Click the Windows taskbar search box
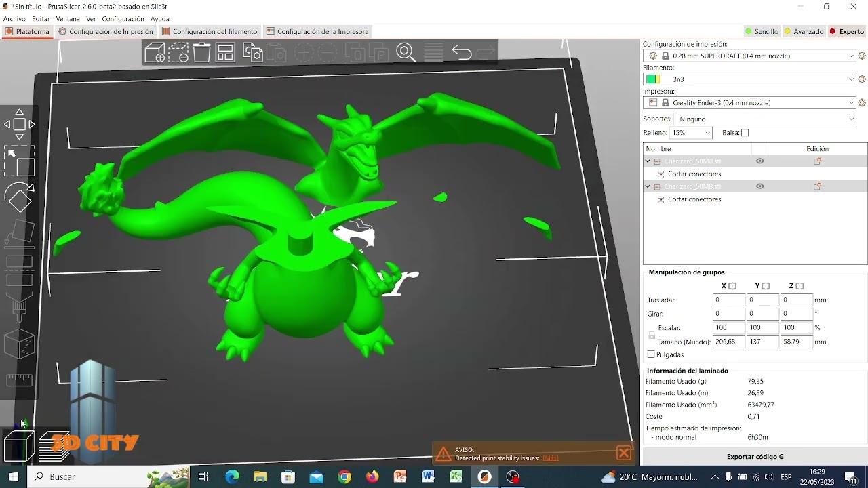 pos(108,476)
